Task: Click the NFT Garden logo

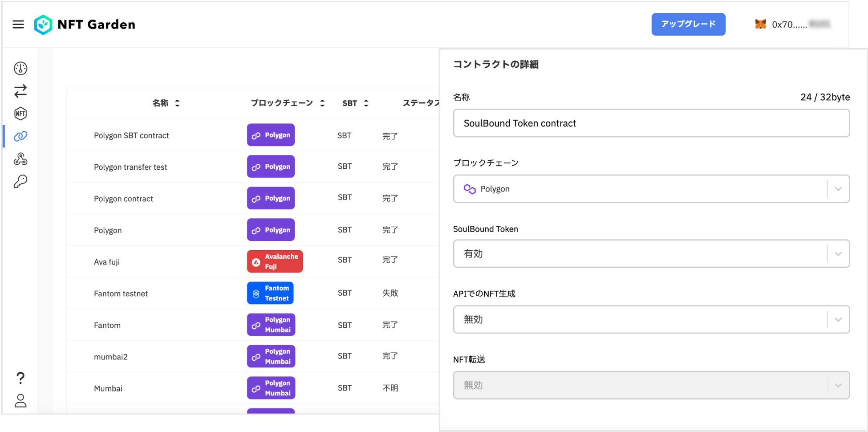Action: click(x=85, y=24)
